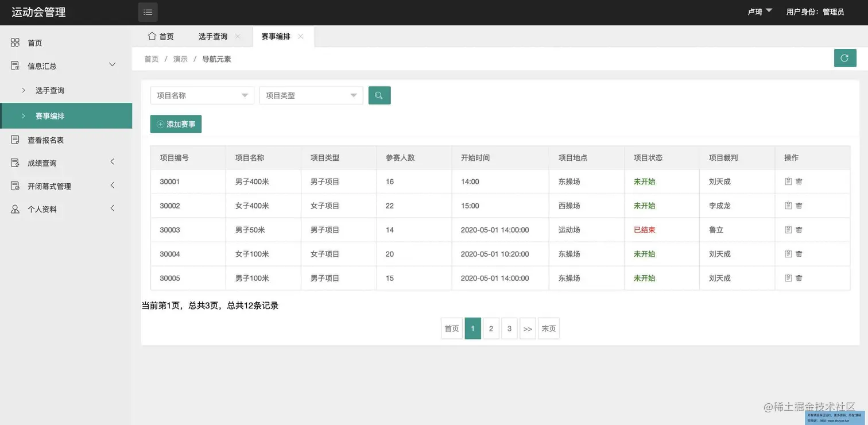Delete event 30002 with trash icon

pyautogui.click(x=799, y=206)
